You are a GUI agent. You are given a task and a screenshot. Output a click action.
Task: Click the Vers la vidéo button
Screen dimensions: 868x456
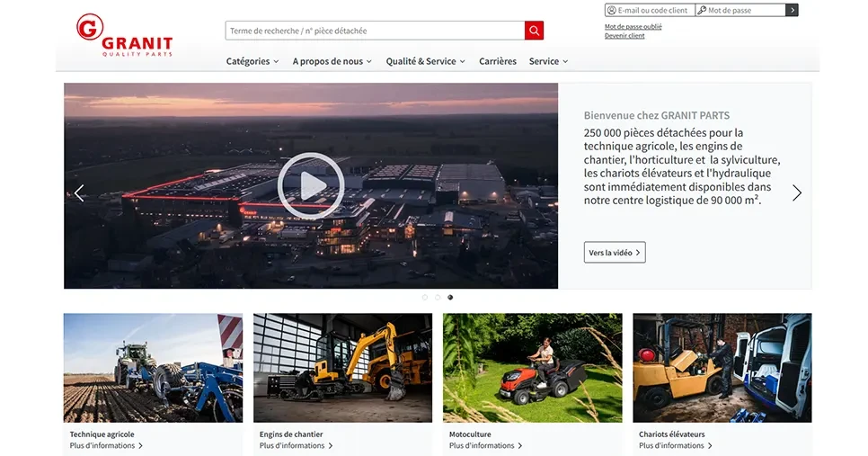point(615,253)
